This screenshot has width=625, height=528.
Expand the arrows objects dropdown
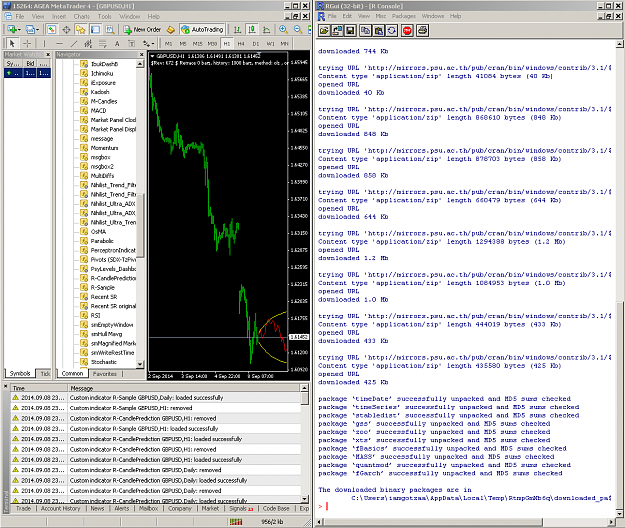[x=153, y=43]
